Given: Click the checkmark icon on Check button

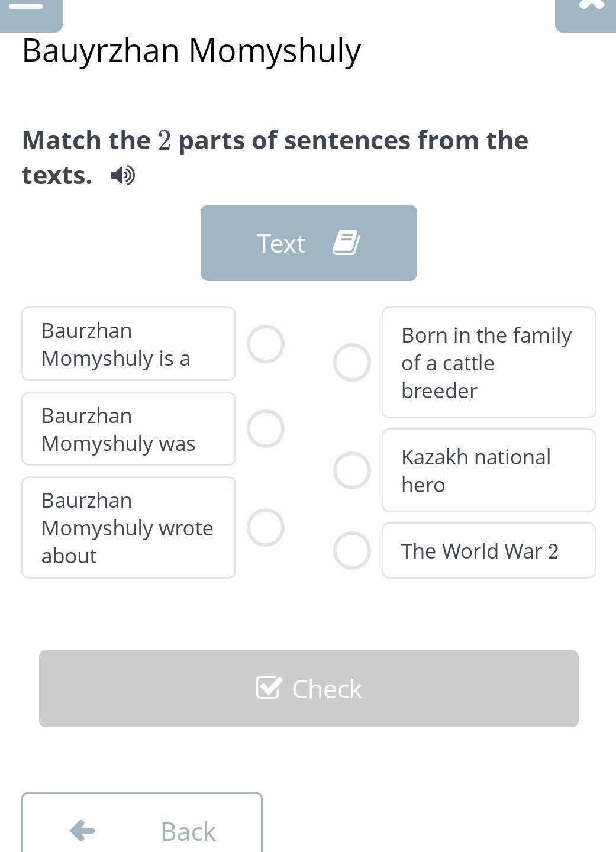Looking at the screenshot, I should pyautogui.click(x=269, y=688).
